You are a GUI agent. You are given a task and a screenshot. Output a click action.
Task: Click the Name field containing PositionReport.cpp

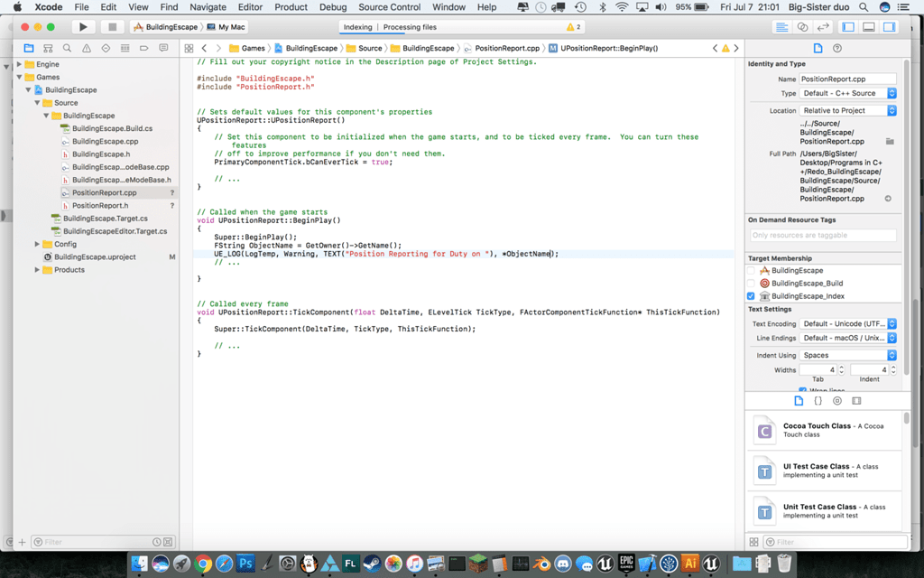click(x=847, y=79)
